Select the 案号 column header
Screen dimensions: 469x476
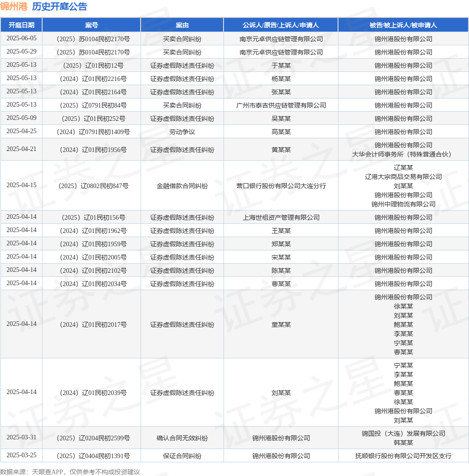[92, 25]
